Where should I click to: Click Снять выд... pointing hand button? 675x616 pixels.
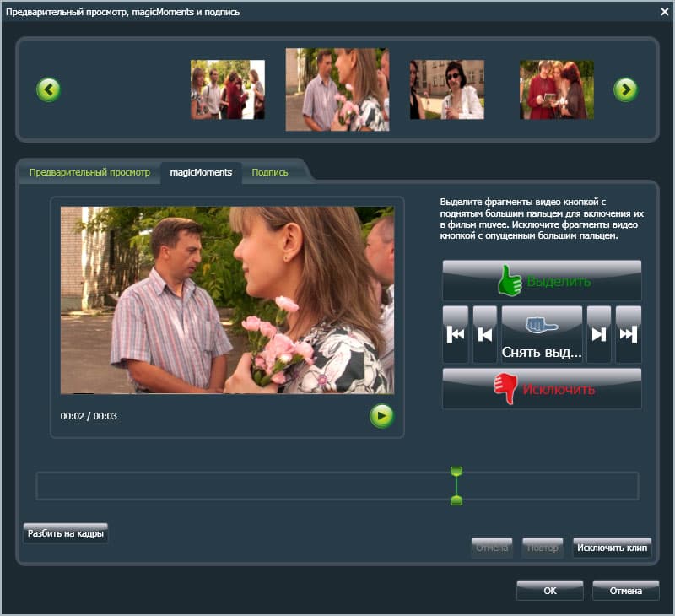tap(542, 334)
